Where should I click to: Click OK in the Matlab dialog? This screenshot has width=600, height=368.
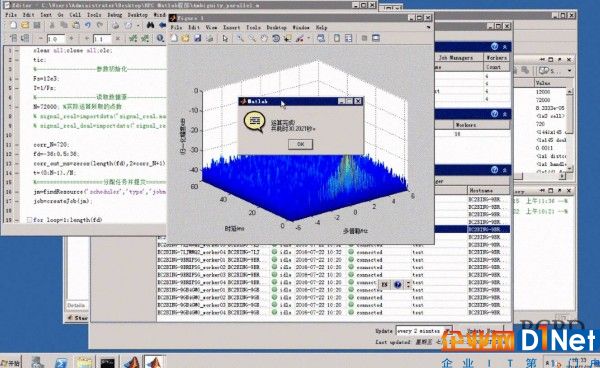[300, 144]
